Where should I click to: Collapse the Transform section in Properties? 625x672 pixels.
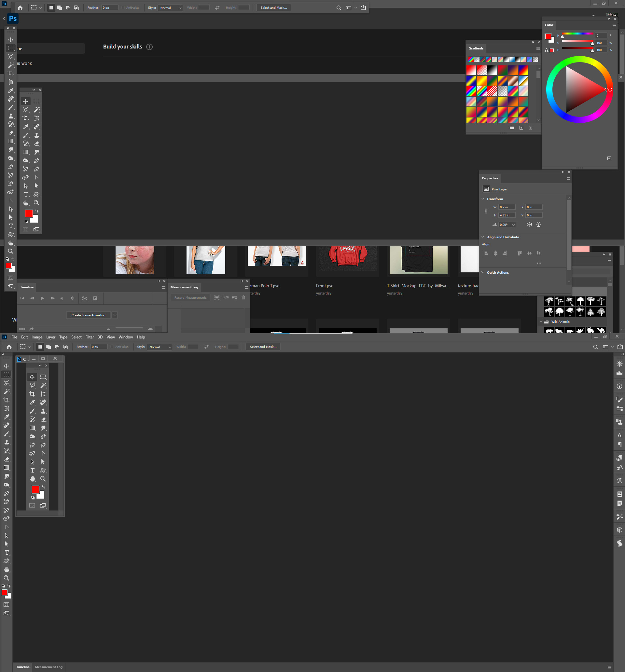pos(483,199)
